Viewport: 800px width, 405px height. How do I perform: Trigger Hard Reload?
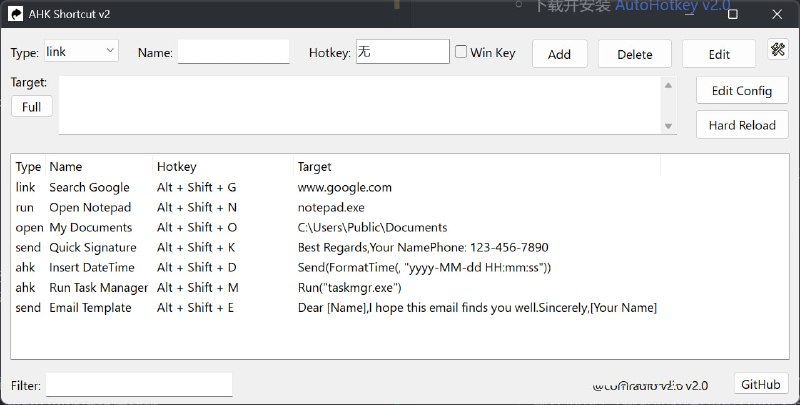tap(741, 125)
